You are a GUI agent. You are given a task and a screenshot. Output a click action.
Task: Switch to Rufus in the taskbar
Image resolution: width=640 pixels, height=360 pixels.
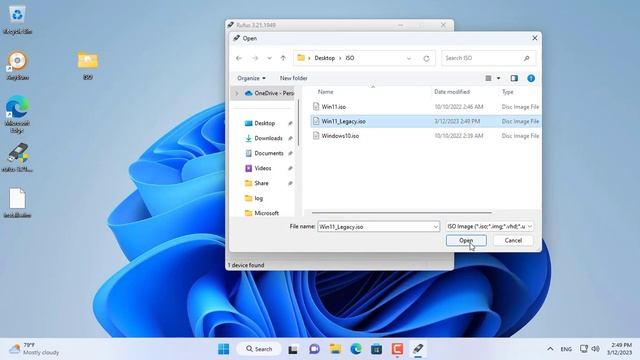(418, 349)
